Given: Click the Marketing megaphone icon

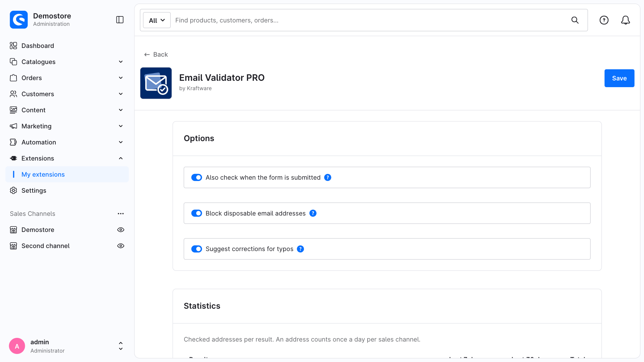Looking at the screenshot, I should 13,126.
